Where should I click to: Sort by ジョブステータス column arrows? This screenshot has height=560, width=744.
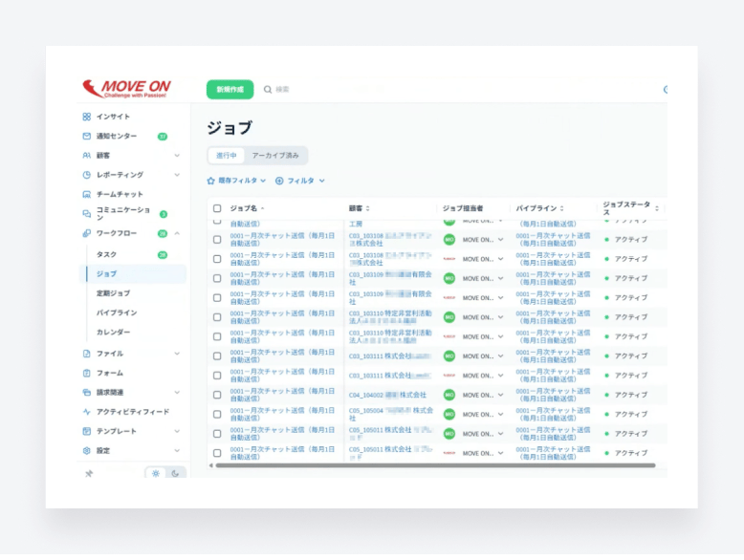coord(657,208)
